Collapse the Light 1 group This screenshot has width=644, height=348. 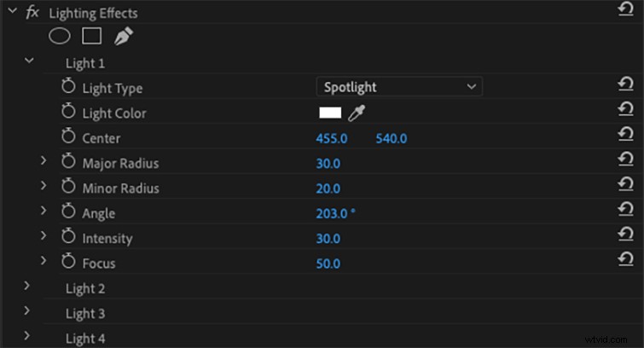[x=29, y=61]
